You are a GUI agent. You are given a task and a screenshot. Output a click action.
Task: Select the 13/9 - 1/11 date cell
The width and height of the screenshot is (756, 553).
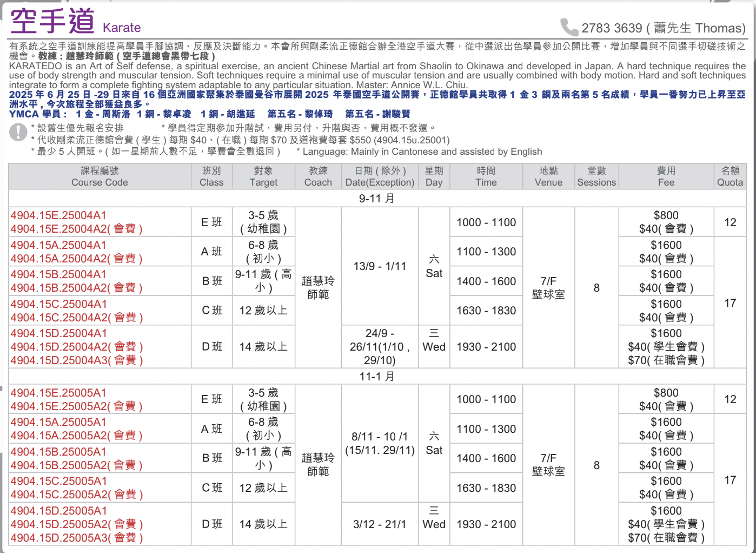coord(380,266)
